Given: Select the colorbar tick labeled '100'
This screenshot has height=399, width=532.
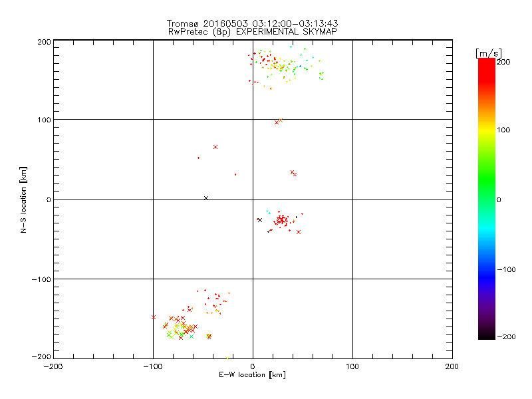Looking at the screenshot, I should (503, 130).
